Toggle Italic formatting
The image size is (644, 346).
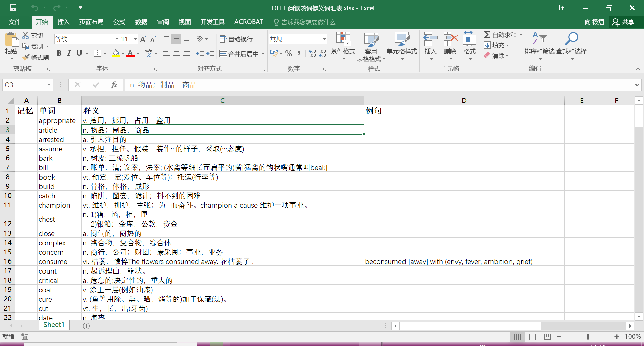69,53
